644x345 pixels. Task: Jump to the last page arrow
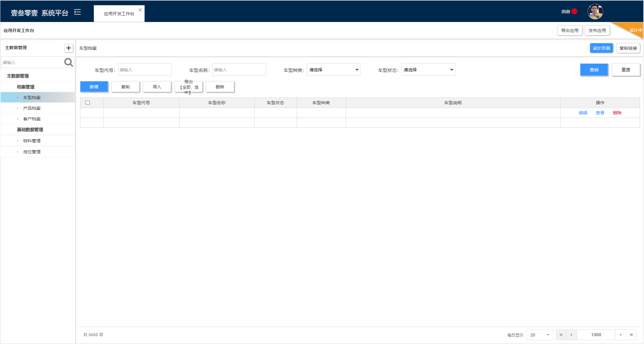click(x=631, y=335)
